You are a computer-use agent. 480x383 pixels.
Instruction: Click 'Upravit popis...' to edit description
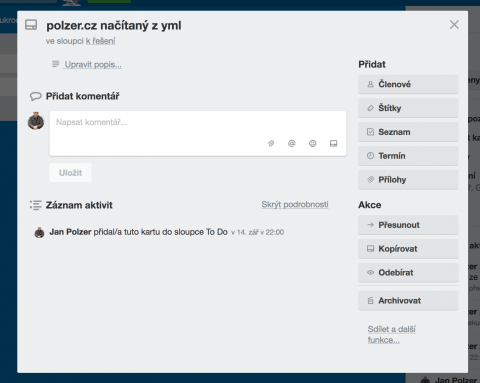pyautogui.click(x=93, y=64)
